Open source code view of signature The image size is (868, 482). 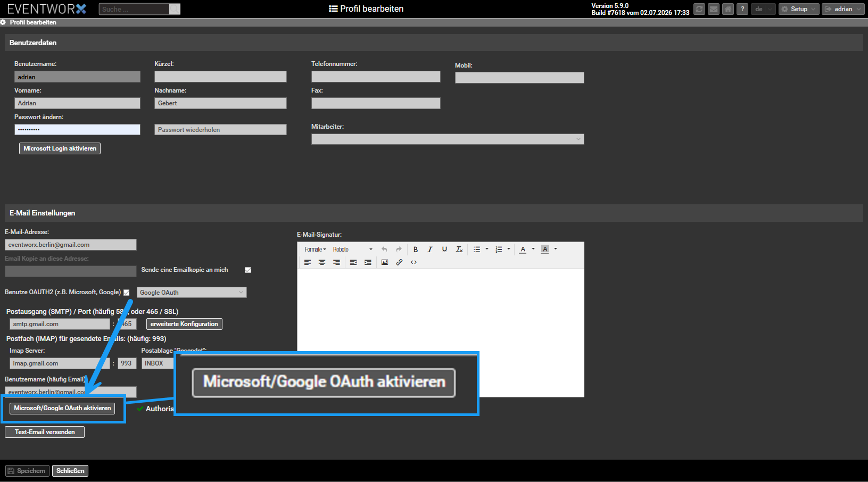414,262
